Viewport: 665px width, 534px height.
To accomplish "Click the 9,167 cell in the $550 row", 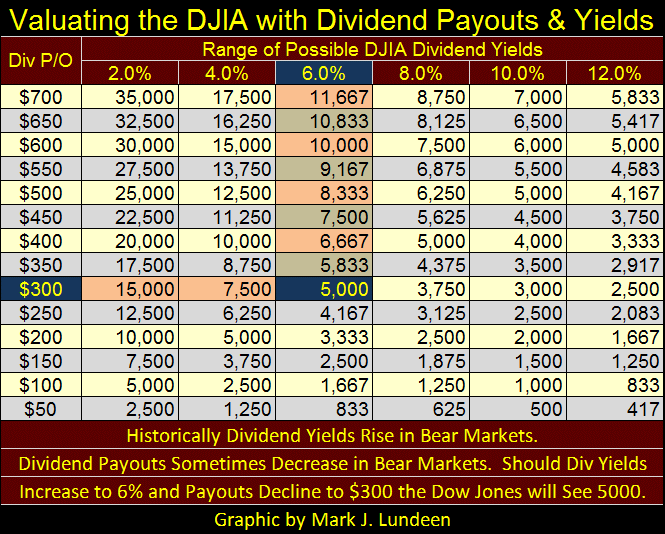I will tap(324, 169).
